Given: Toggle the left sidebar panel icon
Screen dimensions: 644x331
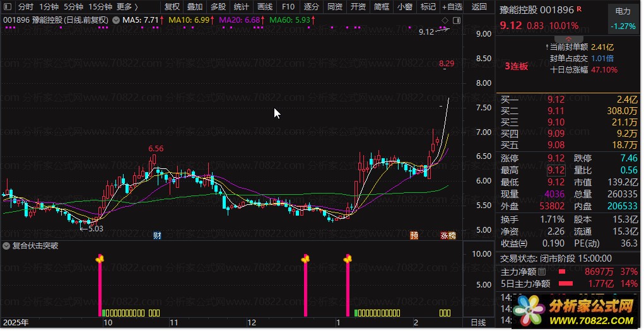Looking at the screenshot, I should pyautogui.click(x=8, y=6).
